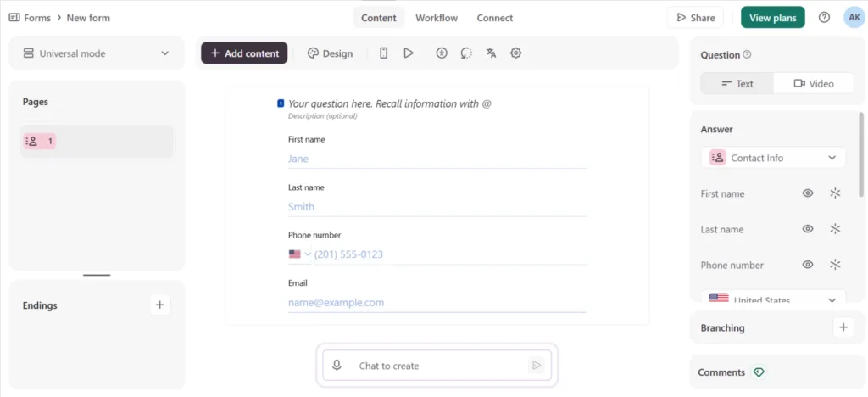Toggle Phone number field visibility eye

pyautogui.click(x=808, y=265)
